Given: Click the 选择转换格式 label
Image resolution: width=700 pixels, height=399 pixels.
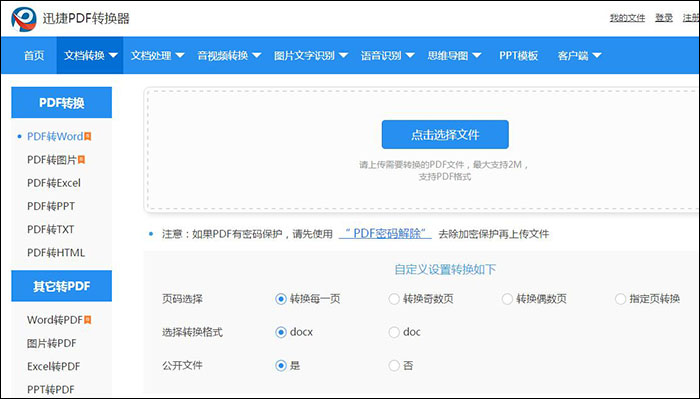Looking at the screenshot, I should [192, 332].
